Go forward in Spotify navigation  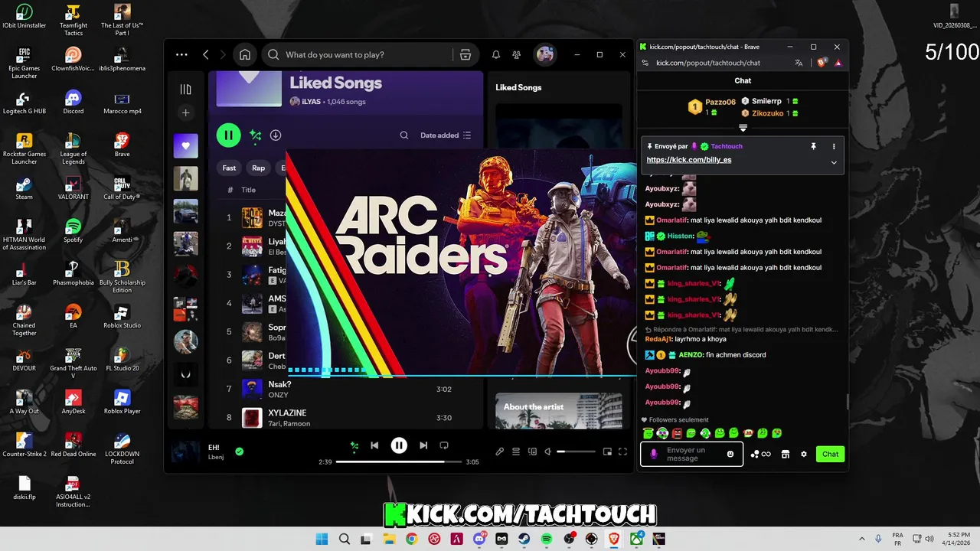(224, 55)
